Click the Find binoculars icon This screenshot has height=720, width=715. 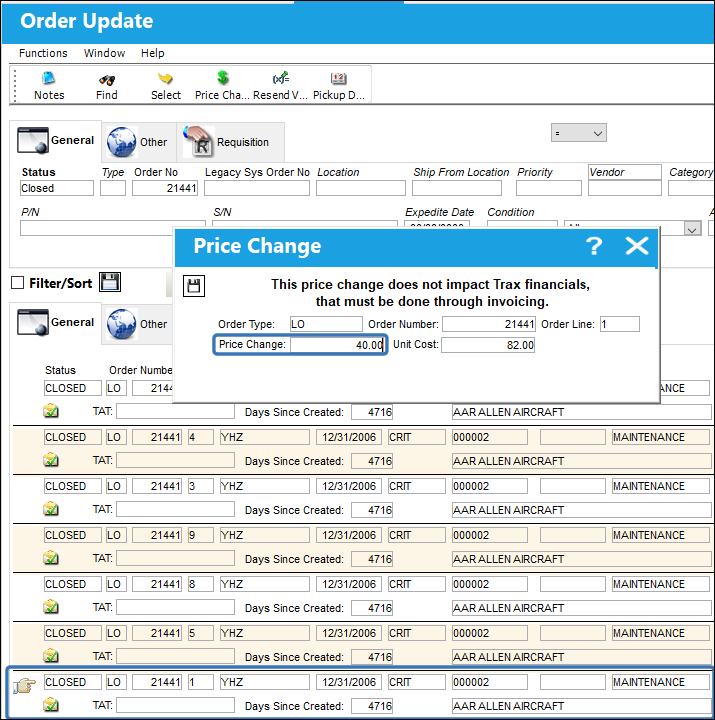107,80
